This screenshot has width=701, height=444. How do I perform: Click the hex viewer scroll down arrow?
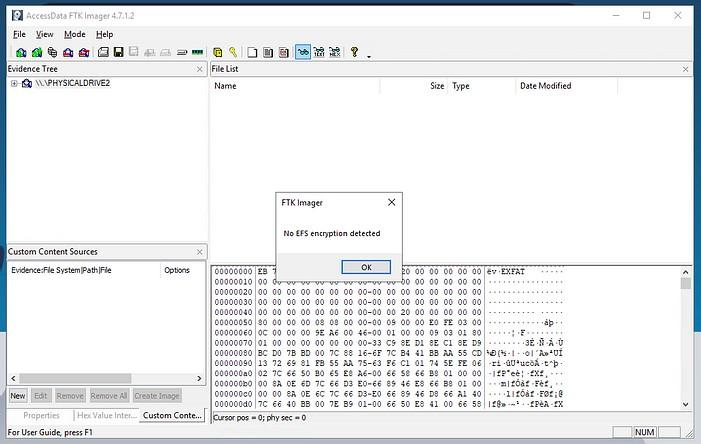685,404
